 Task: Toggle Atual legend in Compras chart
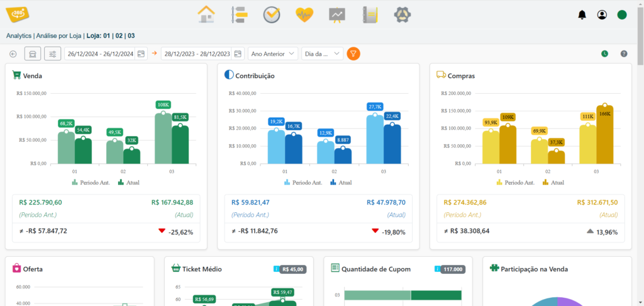point(553,182)
